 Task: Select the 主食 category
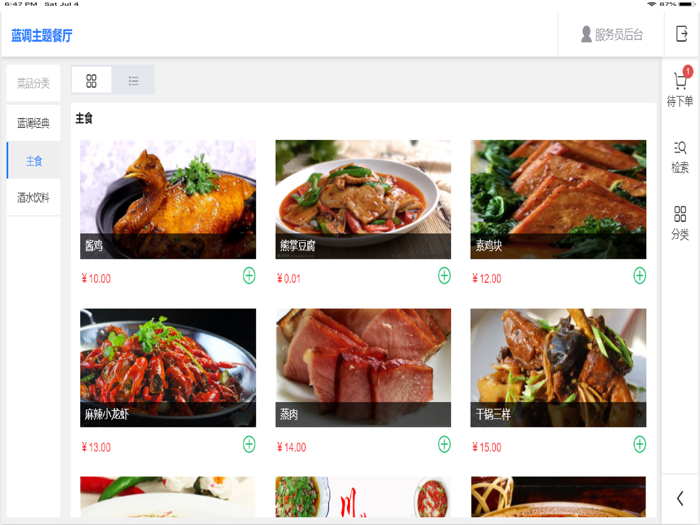(x=33, y=160)
